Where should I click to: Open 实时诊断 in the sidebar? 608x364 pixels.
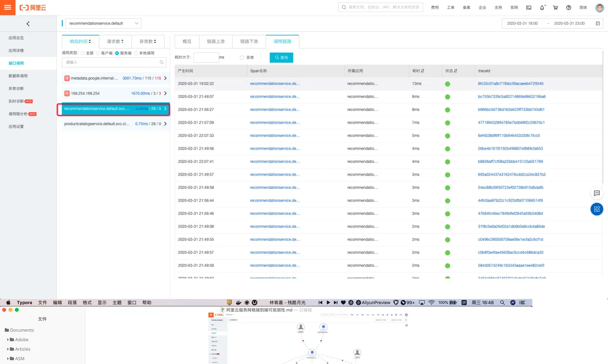click(16, 102)
